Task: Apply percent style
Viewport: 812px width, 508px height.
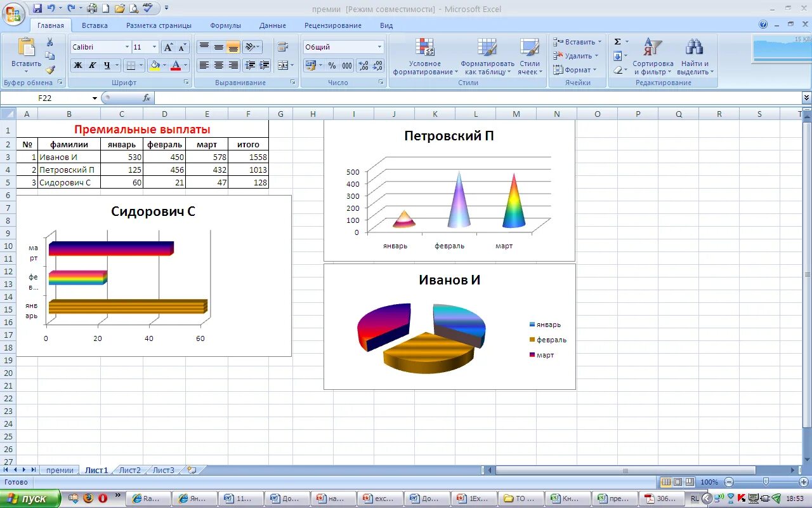Action: (332, 65)
